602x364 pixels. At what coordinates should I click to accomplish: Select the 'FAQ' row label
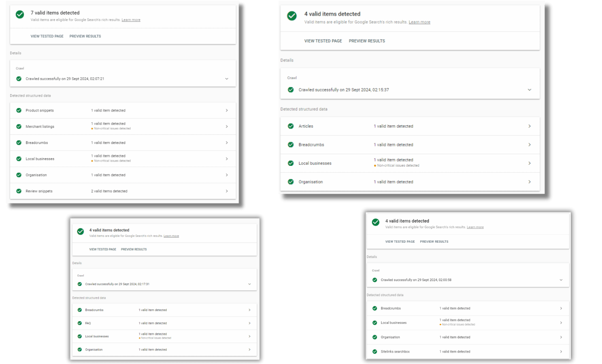pyautogui.click(x=88, y=323)
